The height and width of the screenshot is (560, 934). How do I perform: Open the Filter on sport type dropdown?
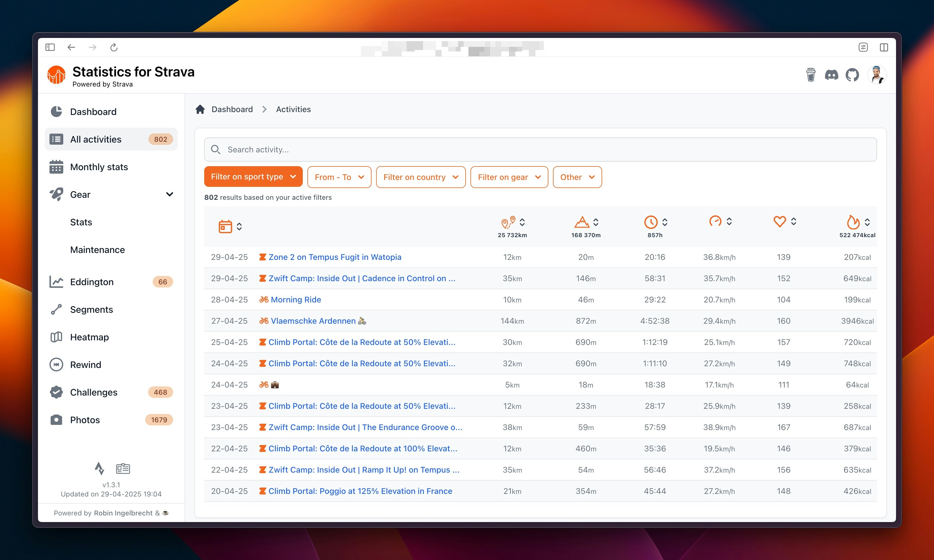point(253,177)
